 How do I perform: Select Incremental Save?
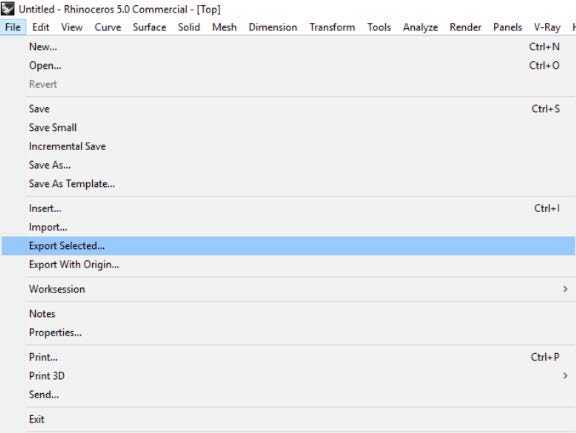click(x=288, y=146)
